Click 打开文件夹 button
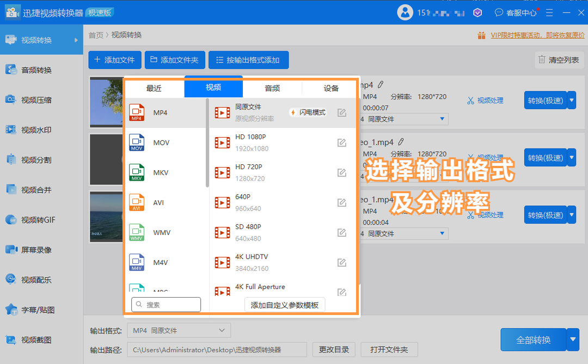The image size is (588, 364). [x=389, y=349]
